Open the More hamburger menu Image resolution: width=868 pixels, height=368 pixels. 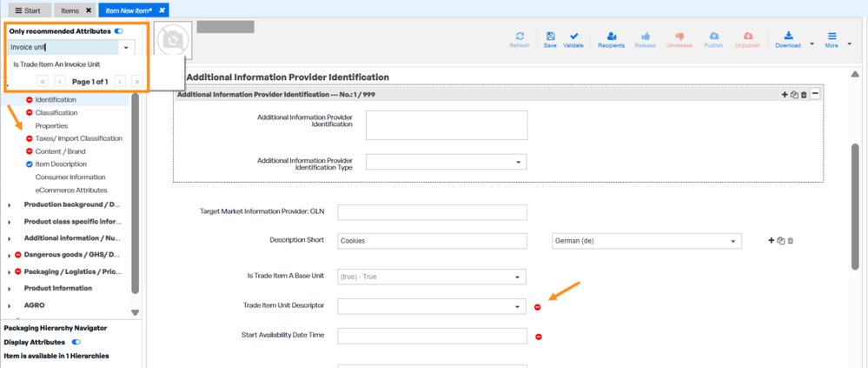832,36
